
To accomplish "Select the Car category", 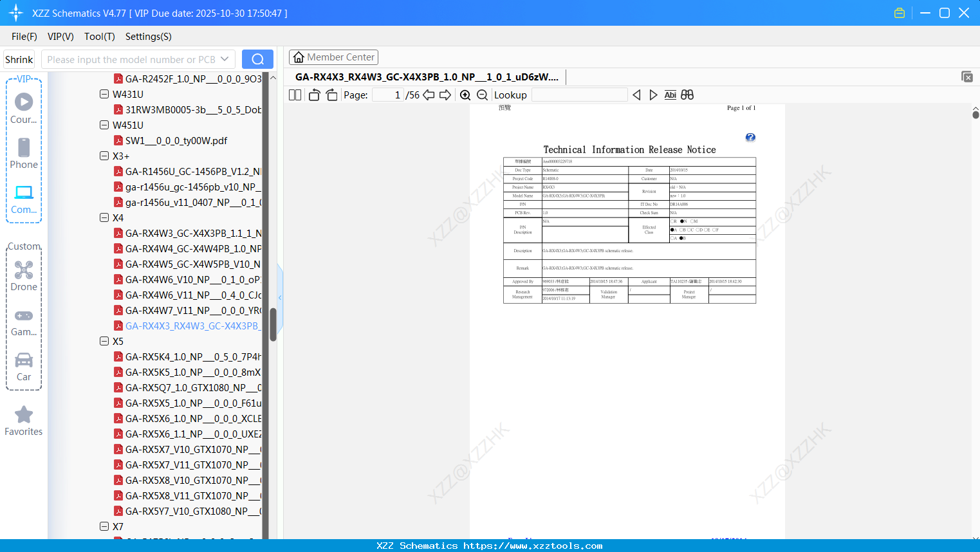I will pyautogui.click(x=24, y=367).
